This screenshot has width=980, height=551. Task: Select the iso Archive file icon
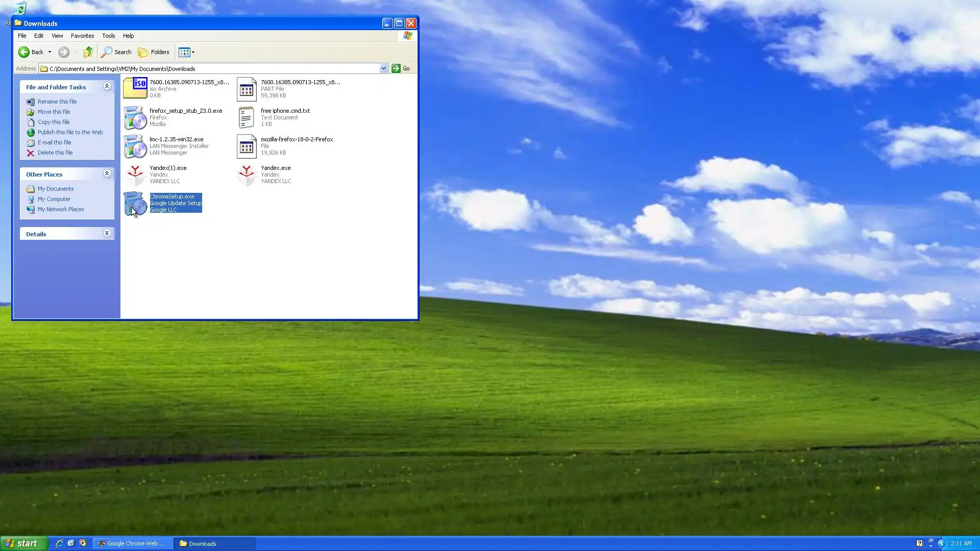(x=135, y=88)
